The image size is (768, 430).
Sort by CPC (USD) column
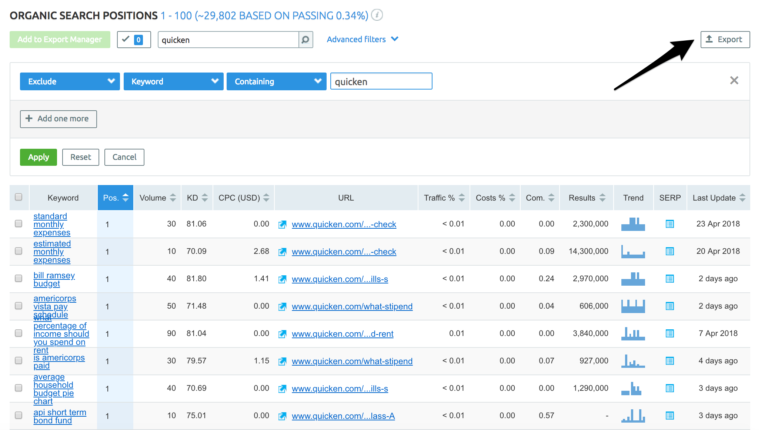pos(244,198)
